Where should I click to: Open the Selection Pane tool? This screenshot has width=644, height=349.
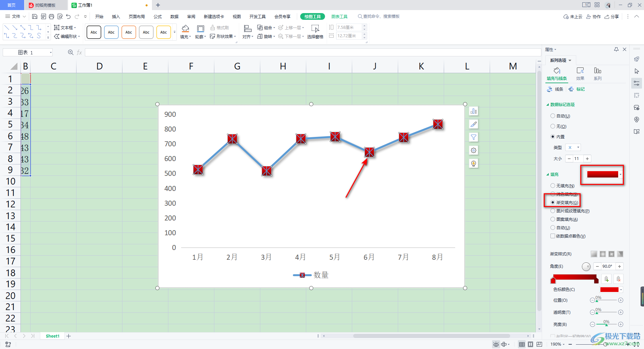pos(315,32)
